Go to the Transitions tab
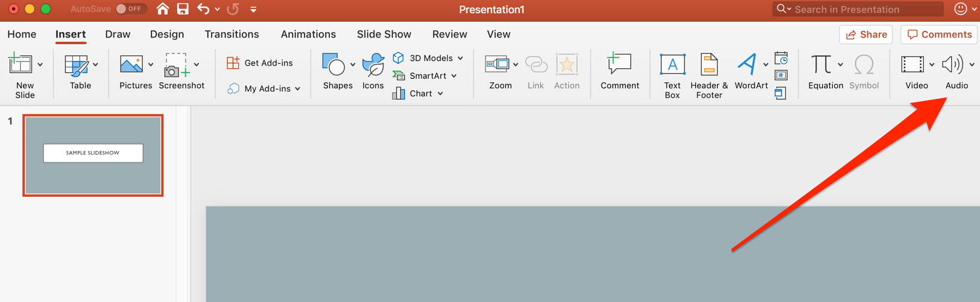 [x=232, y=34]
